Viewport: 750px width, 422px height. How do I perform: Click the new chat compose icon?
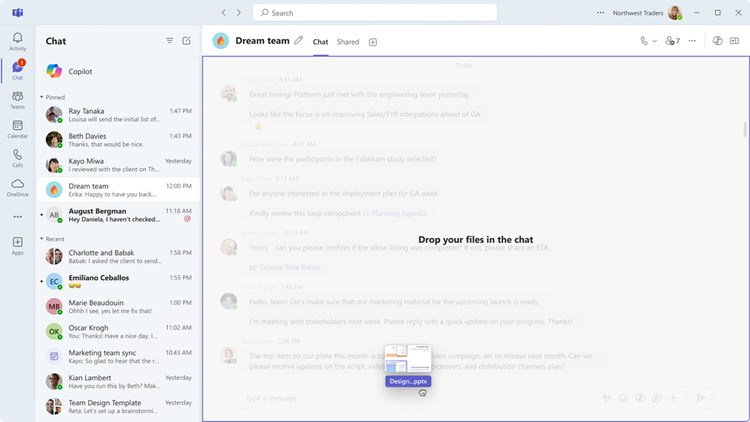point(187,41)
